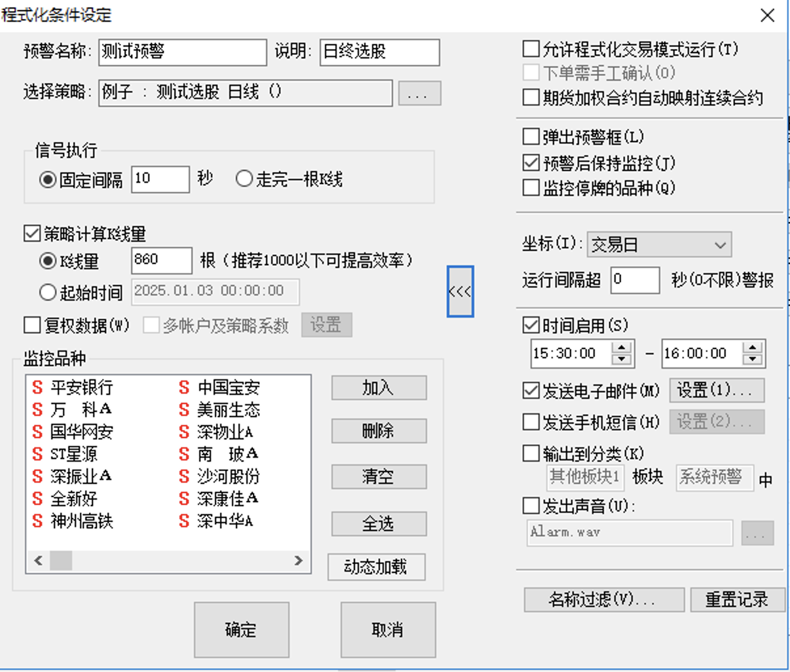Viewport: 790px width, 672px height.
Task: Click the horizontal scrollbar thumb
Action: point(61,561)
